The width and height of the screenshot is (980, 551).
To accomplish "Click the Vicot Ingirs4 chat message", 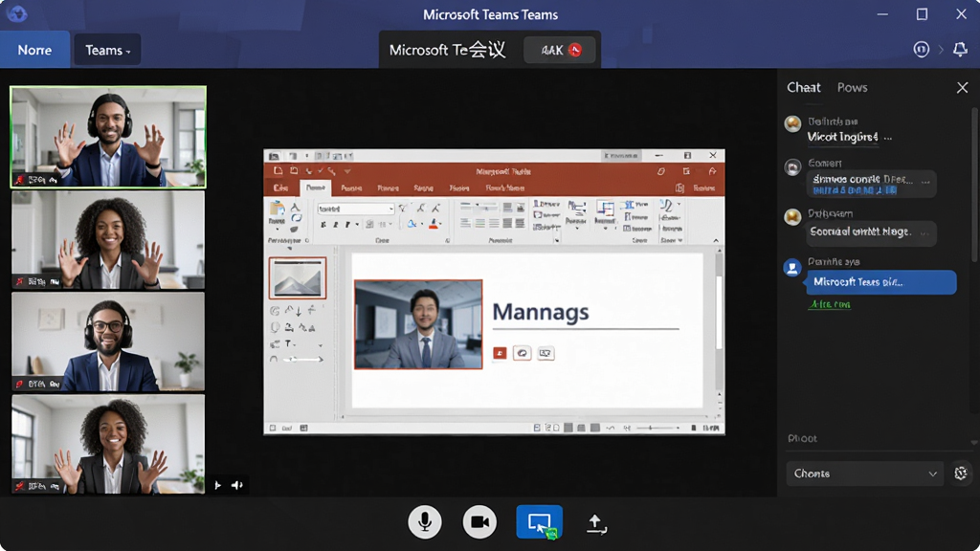I will point(842,137).
